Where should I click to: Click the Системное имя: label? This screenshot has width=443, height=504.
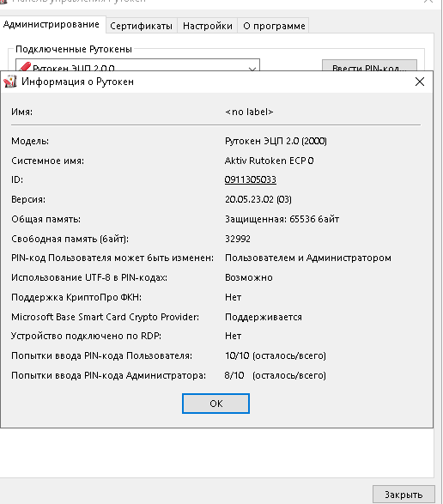[x=47, y=161]
